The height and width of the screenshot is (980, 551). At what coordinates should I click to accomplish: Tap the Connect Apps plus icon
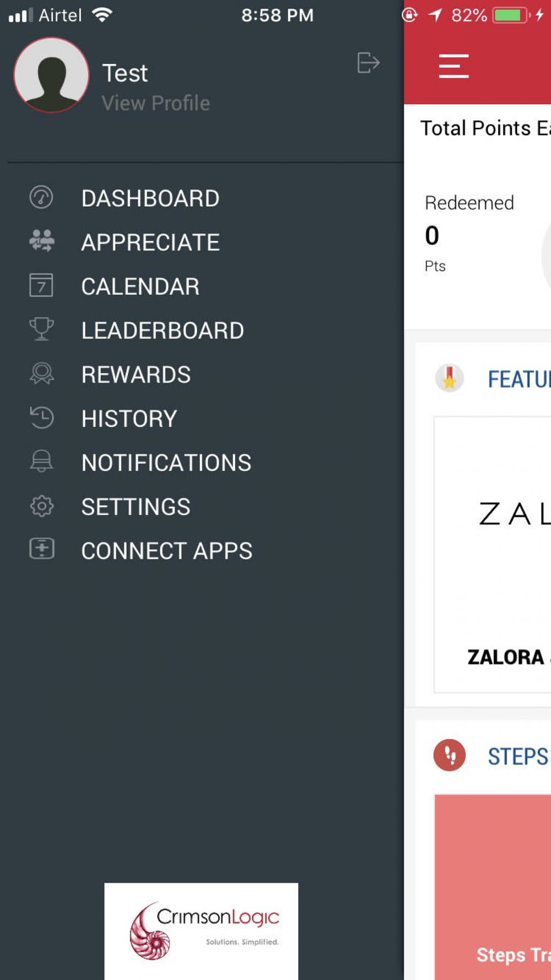click(42, 549)
